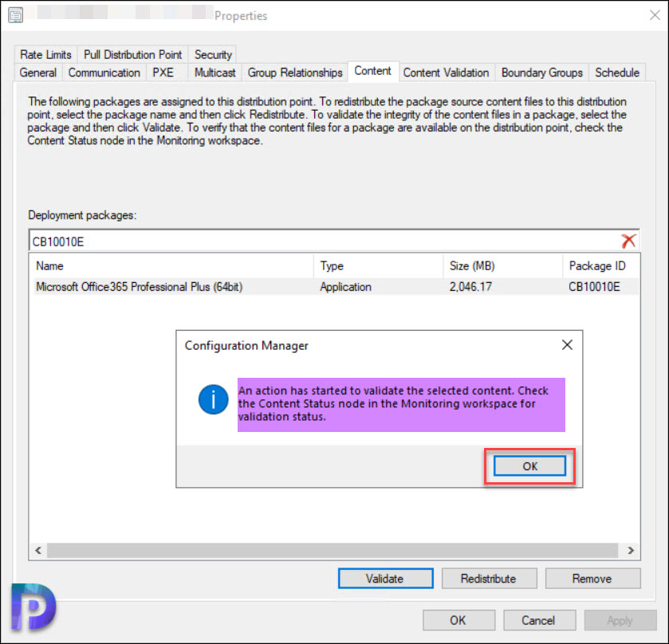Open the Content Validation tab

[447, 73]
